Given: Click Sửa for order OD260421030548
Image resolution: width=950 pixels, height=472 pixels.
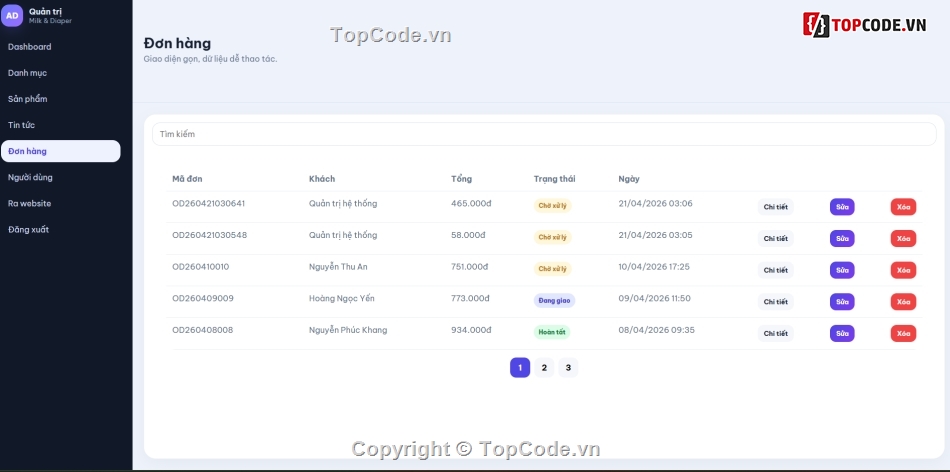Looking at the screenshot, I should pos(842,239).
